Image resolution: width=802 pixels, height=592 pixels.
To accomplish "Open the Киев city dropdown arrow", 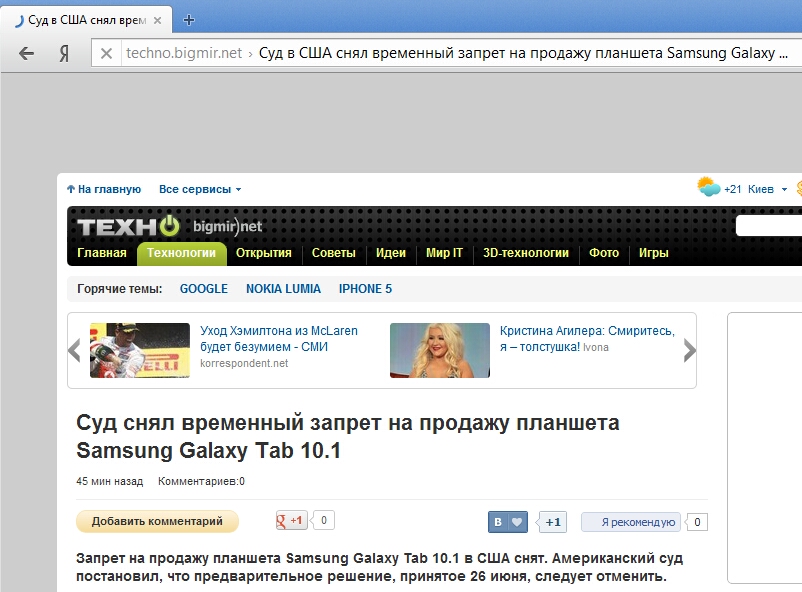I will pos(784,190).
